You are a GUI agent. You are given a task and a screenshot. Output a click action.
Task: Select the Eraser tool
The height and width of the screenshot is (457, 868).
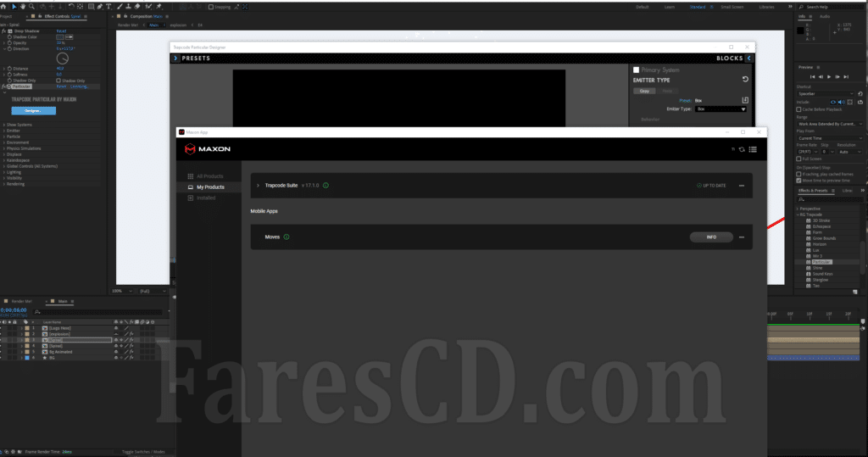[137, 7]
